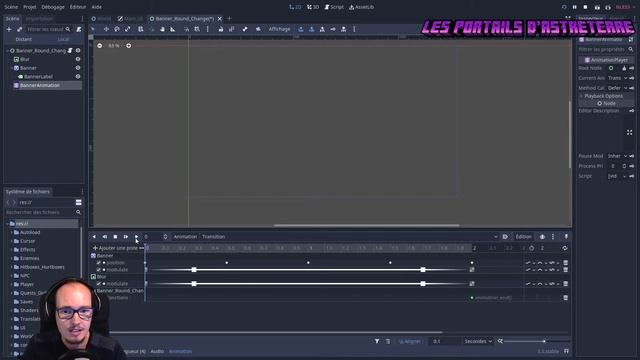Toggle visibility of Banner_Round_Change root node
Viewport: 640px width, 360px height.
[x=78, y=51]
